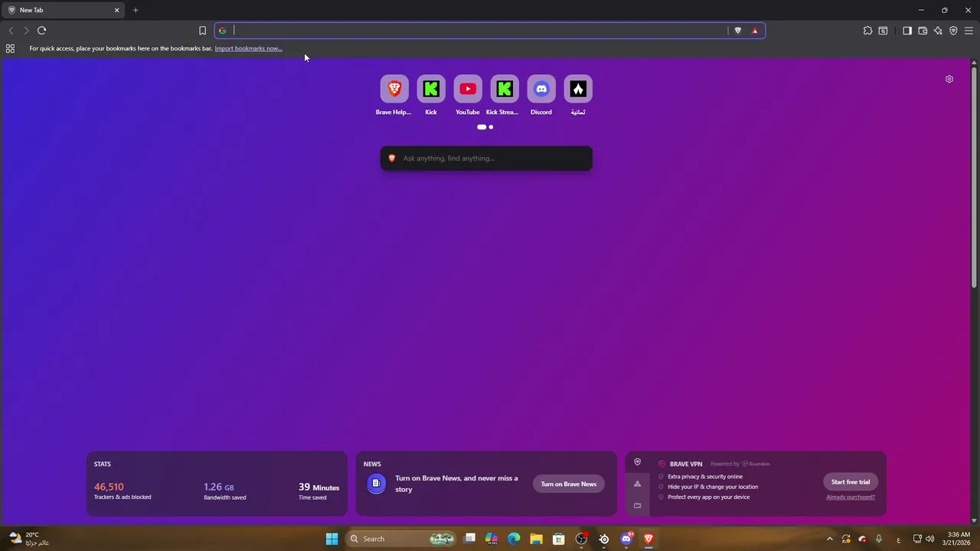Open the Brave Help top site shortcut

coord(394,96)
